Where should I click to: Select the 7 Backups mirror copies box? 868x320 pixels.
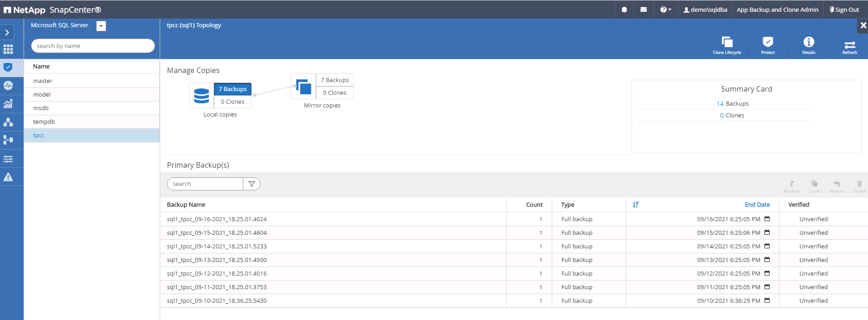pyautogui.click(x=334, y=80)
